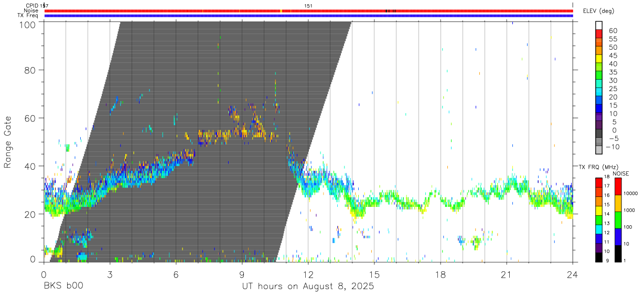Select the red Noise strip above the plot
Image resolution: width=644 pixels, height=297 pixels.
[308, 10]
